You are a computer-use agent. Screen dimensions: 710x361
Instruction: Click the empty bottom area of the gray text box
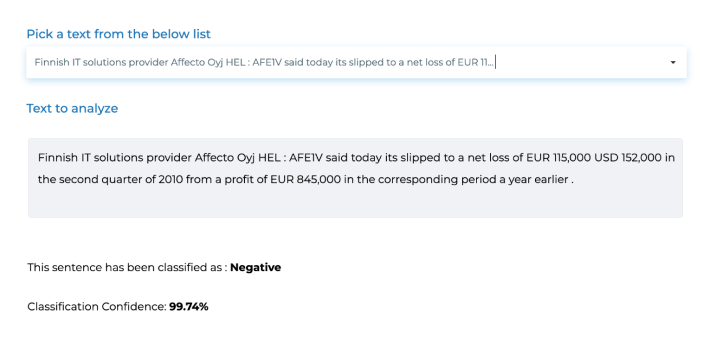[x=355, y=204]
